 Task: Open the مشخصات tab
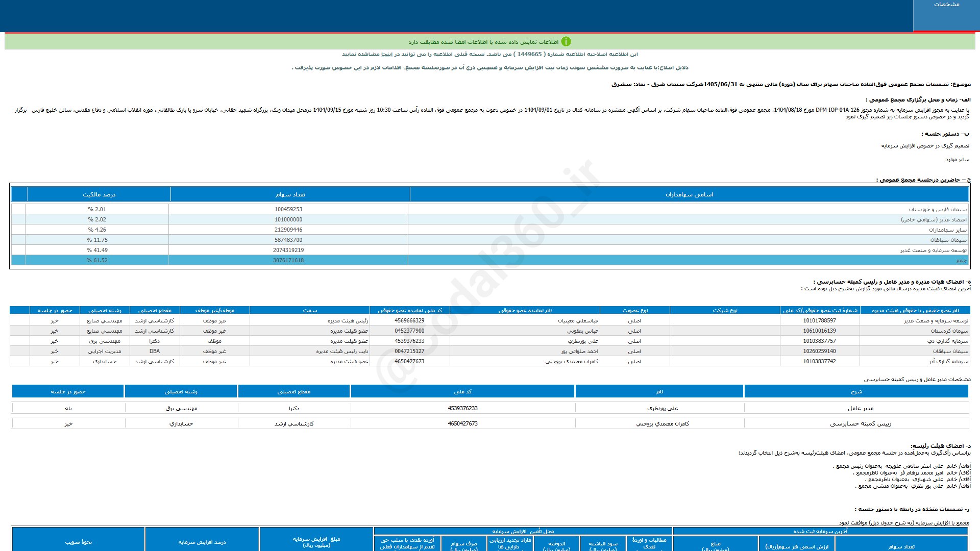point(946,5)
